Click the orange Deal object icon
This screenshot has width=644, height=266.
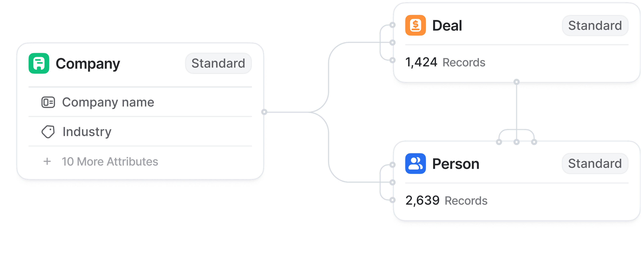[415, 25]
